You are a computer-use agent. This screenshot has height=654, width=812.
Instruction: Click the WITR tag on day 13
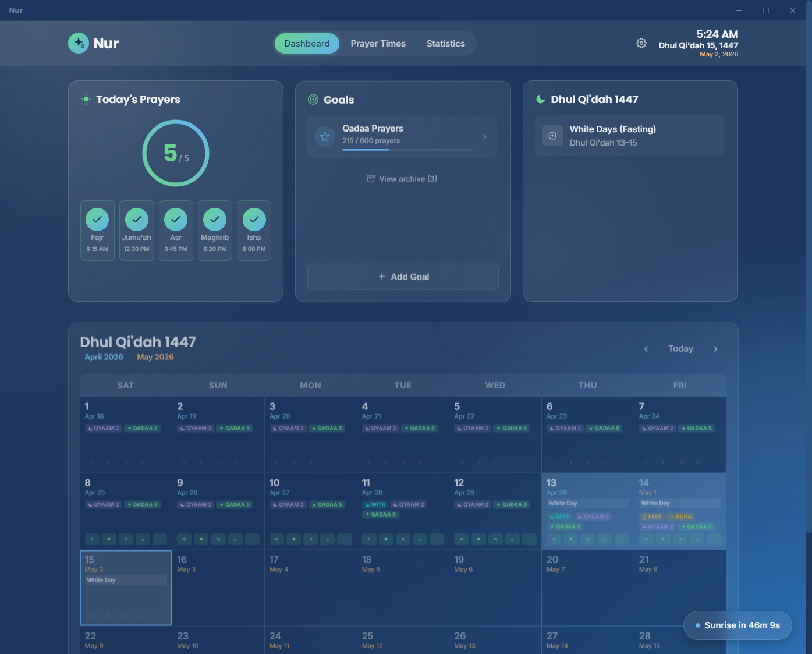click(x=560, y=517)
